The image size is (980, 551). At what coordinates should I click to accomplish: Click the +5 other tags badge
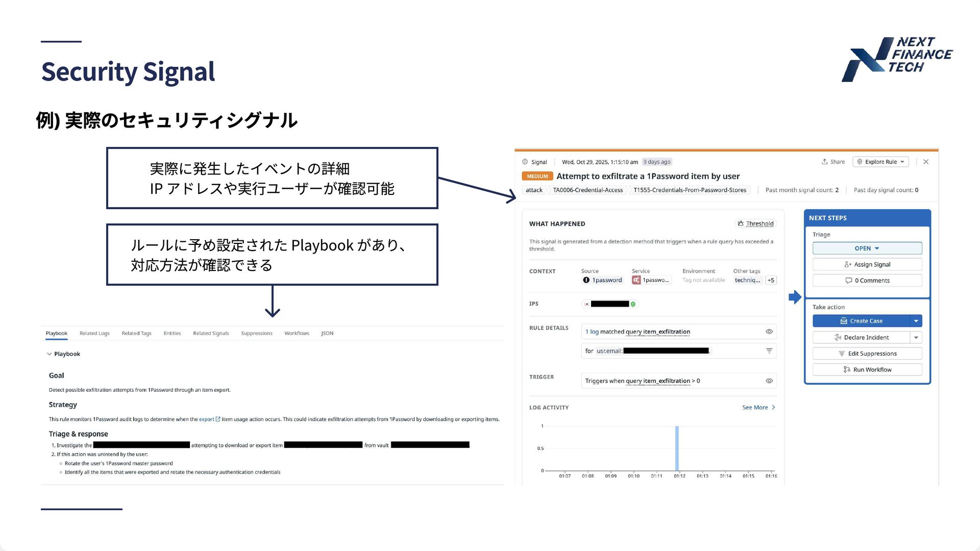point(771,280)
